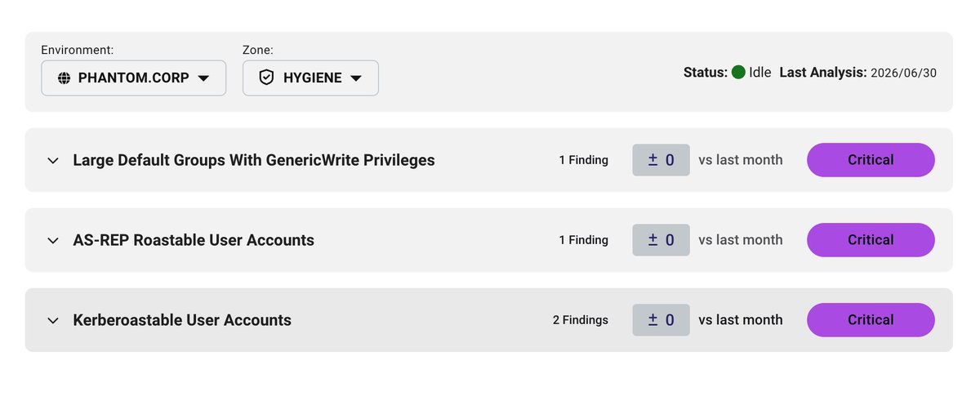
Task: Open the HYGIENE zone dropdown
Action: (x=310, y=78)
